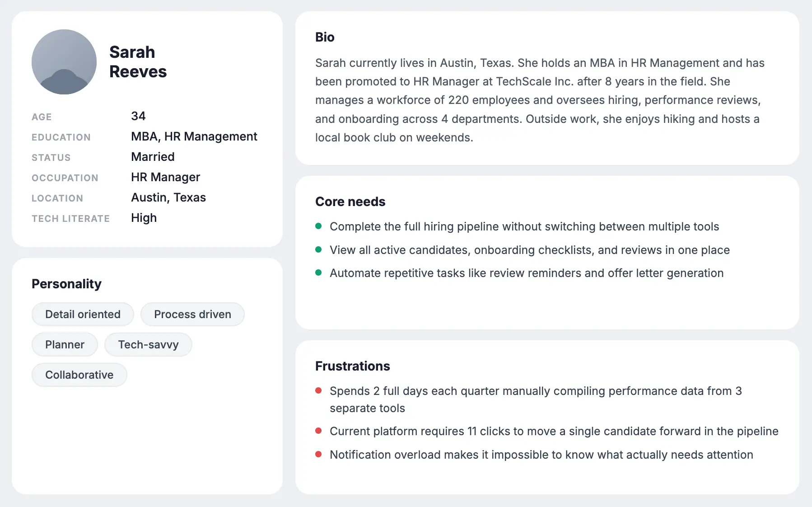This screenshot has width=812, height=507.
Task: Click the Personality section heading
Action: pos(66,284)
